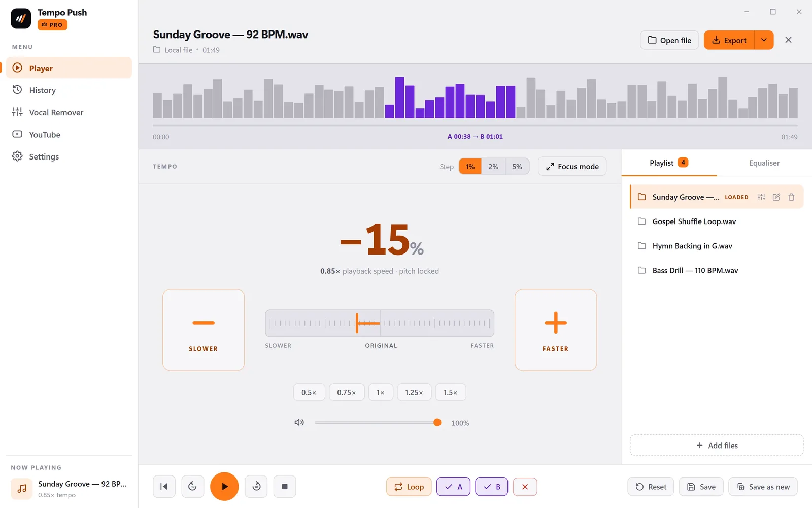This screenshot has height=508, width=812.
Task: Click the now playing music note thumbnail
Action: pos(22,489)
